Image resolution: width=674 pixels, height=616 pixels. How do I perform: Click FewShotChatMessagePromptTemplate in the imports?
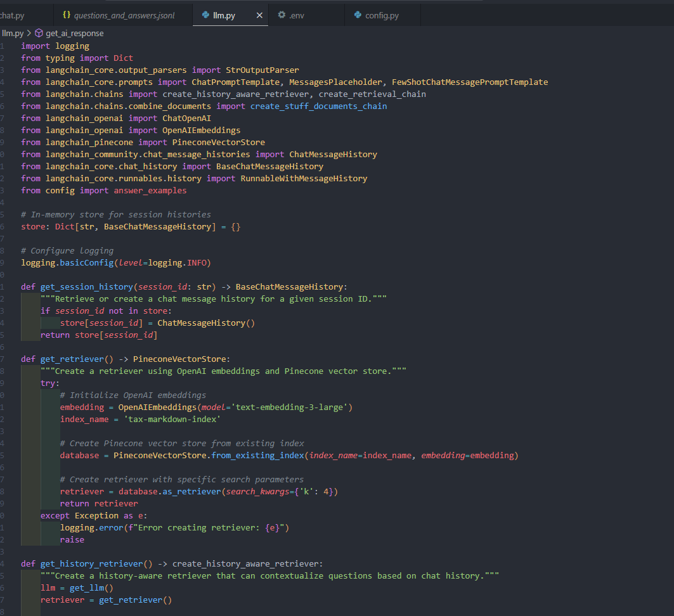pyautogui.click(x=470, y=82)
